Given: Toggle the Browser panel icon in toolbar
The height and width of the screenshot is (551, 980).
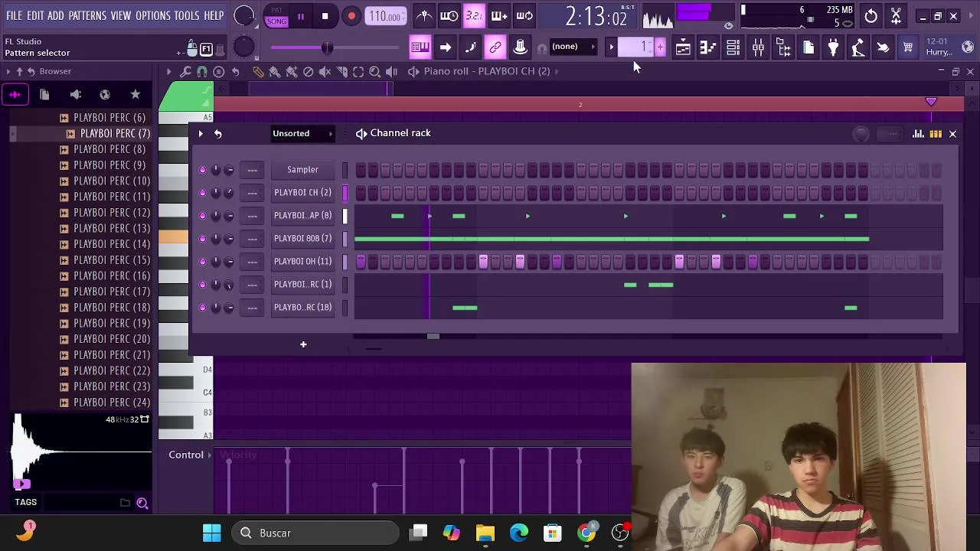Looking at the screenshot, I should [783, 48].
